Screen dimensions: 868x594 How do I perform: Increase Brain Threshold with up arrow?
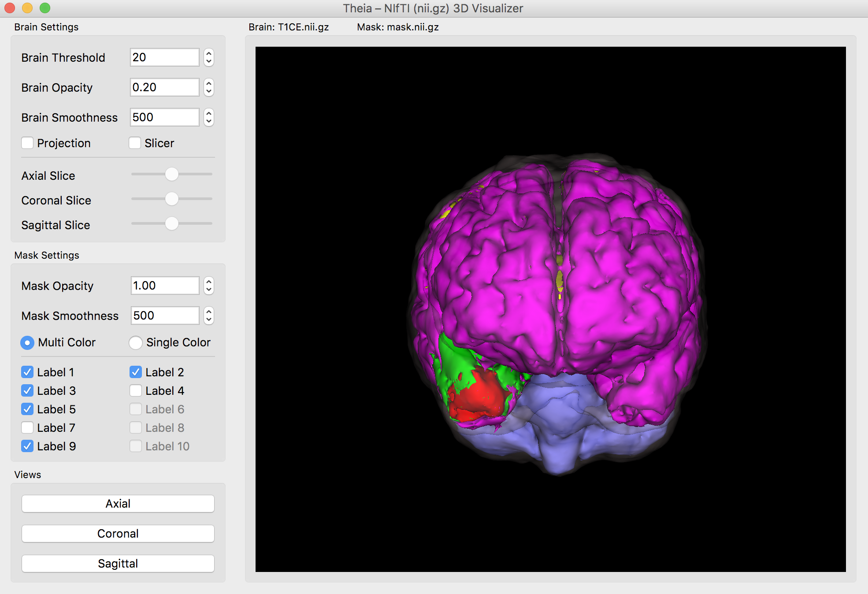209,54
